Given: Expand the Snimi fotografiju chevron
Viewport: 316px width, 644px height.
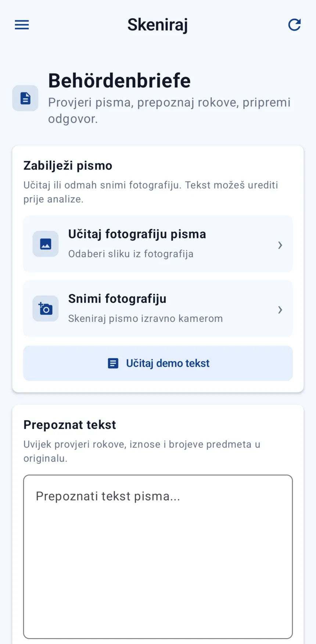Looking at the screenshot, I should 280,310.
